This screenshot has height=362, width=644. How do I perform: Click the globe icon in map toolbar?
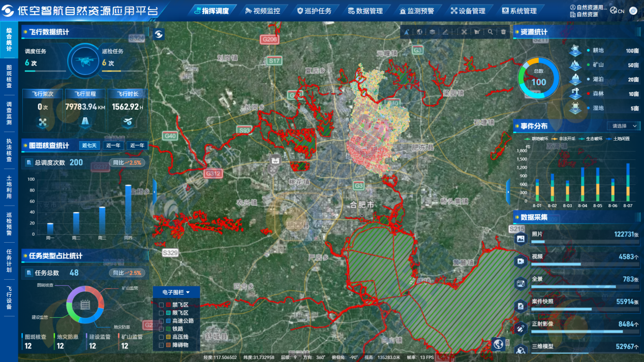click(419, 32)
